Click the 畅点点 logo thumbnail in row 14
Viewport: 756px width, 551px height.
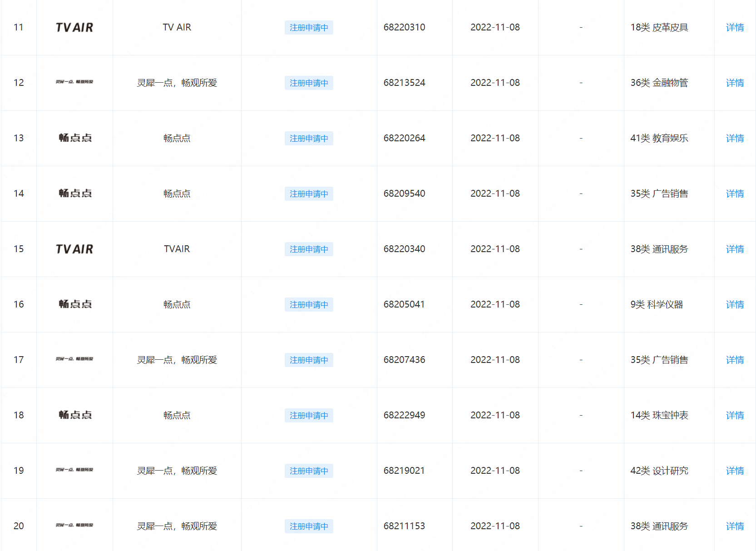[75, 194]
